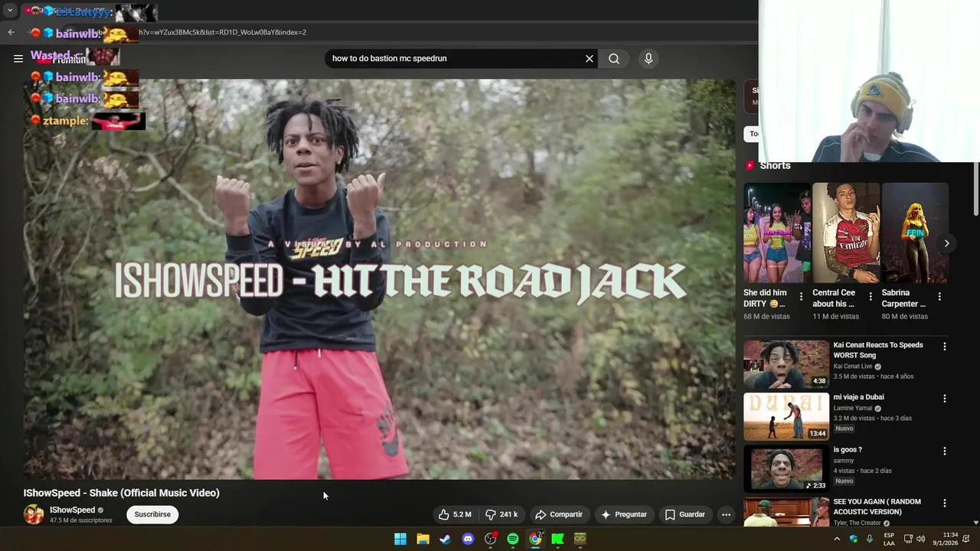Open options menu for Sabrina Carpenter Short
This screenshot has width=980, height=551.
[939, 297]
